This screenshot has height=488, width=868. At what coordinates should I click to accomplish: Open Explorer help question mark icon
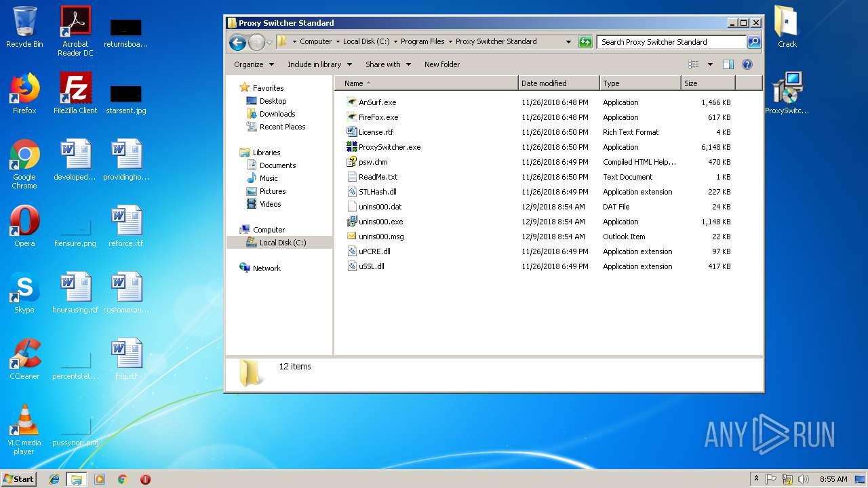[x=747, y=64]
